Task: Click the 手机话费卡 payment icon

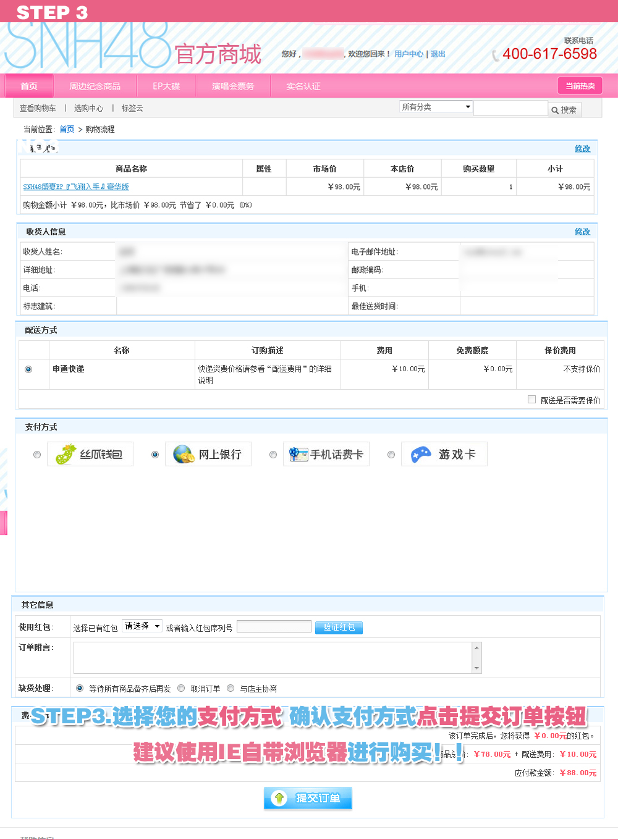Action: [x=298, y=454]
